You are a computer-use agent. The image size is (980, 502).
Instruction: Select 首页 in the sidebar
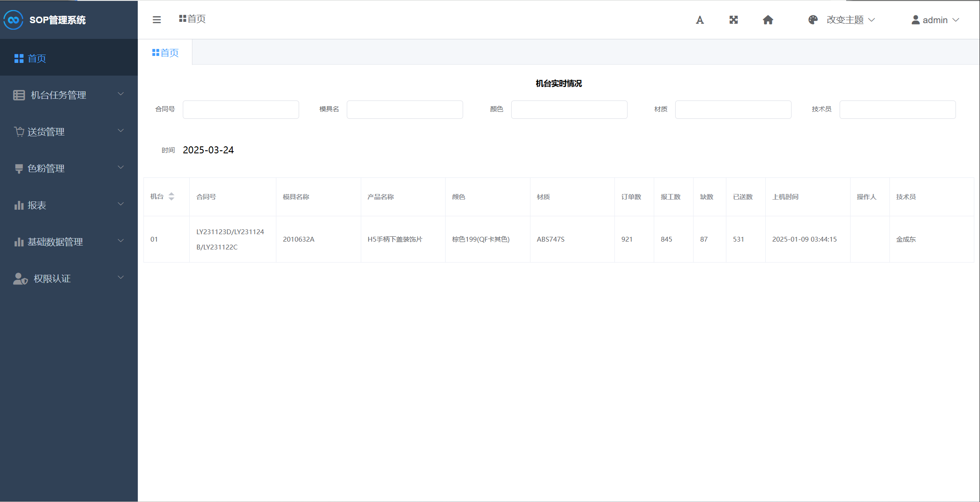pos(37,58)
